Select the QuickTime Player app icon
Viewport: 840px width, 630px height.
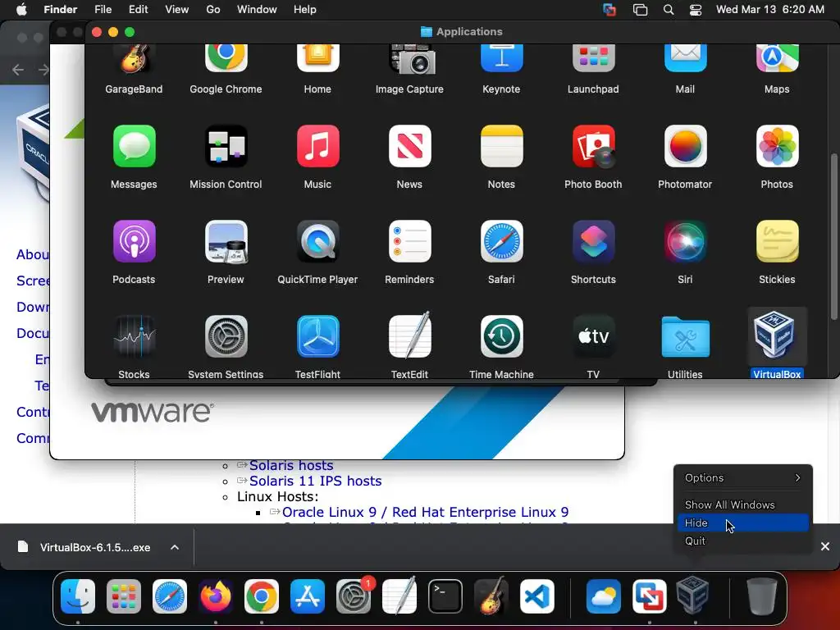[x=317, y=241]
